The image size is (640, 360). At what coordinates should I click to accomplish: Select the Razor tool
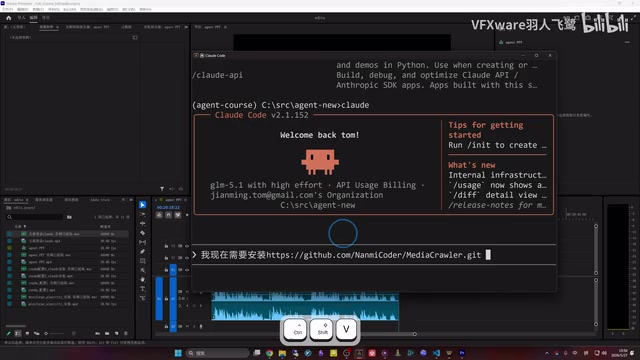[142, 233]
